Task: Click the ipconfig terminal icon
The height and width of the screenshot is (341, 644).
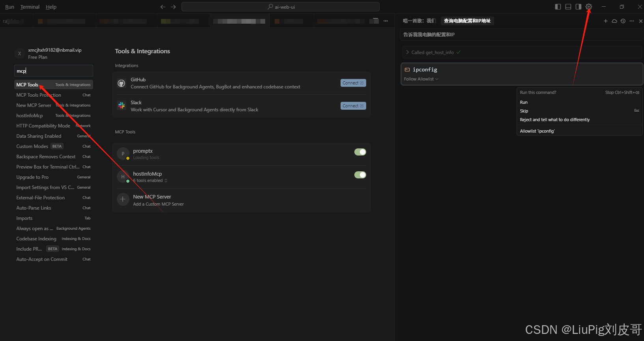Action: (x=407, y=69)
